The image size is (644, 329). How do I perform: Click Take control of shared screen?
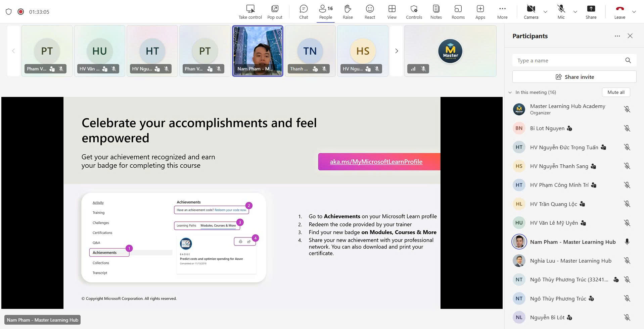coord(250,12)
